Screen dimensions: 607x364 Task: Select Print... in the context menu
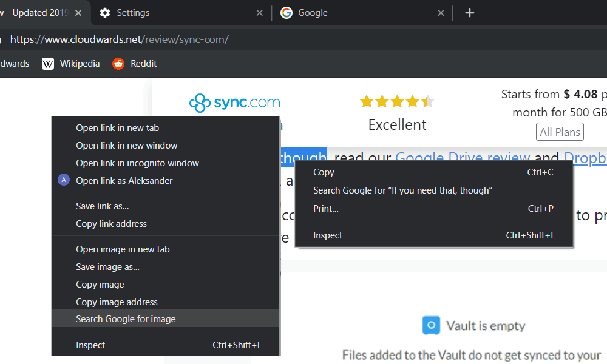(326, 209)
